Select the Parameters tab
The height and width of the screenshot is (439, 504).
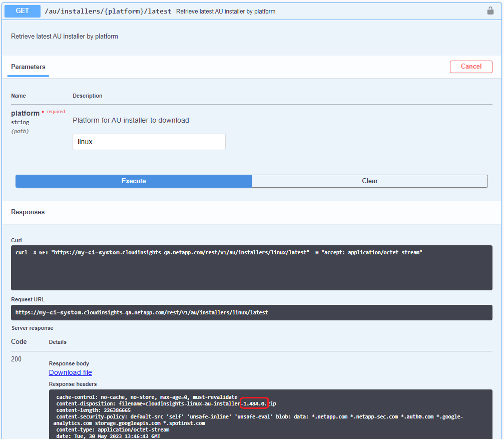[x=28, y=67]
